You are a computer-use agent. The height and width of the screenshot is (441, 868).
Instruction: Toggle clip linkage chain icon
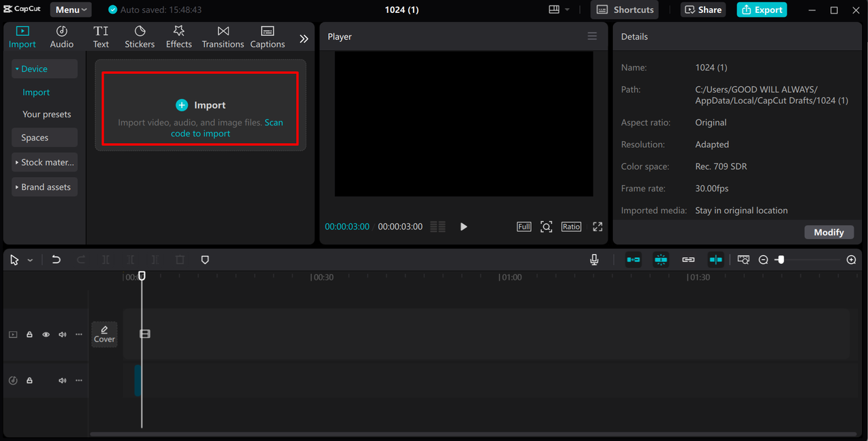coord(688,260)
